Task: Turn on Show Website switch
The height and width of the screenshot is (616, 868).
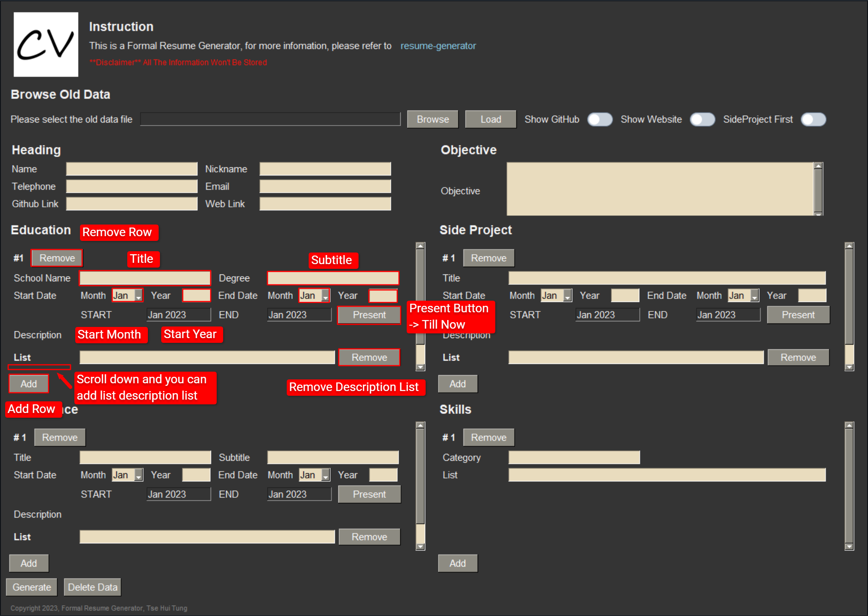Action: (702, 120)
